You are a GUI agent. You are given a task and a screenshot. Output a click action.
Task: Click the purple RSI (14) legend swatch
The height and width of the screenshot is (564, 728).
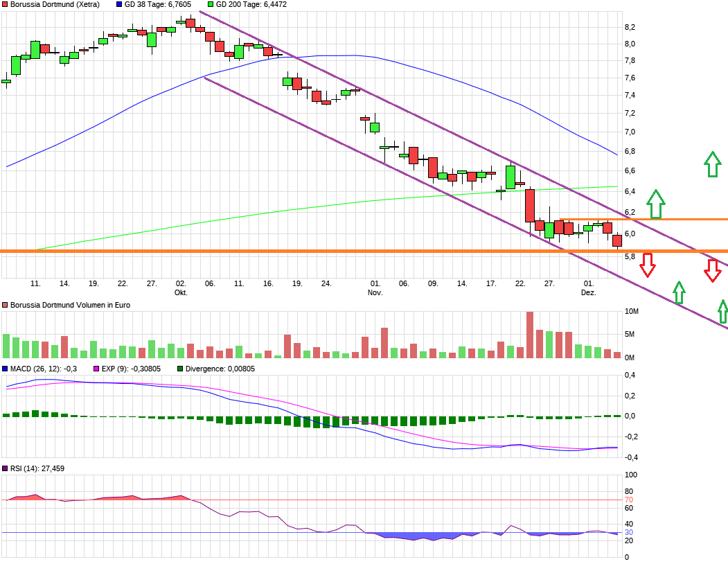tap(5, 469)
